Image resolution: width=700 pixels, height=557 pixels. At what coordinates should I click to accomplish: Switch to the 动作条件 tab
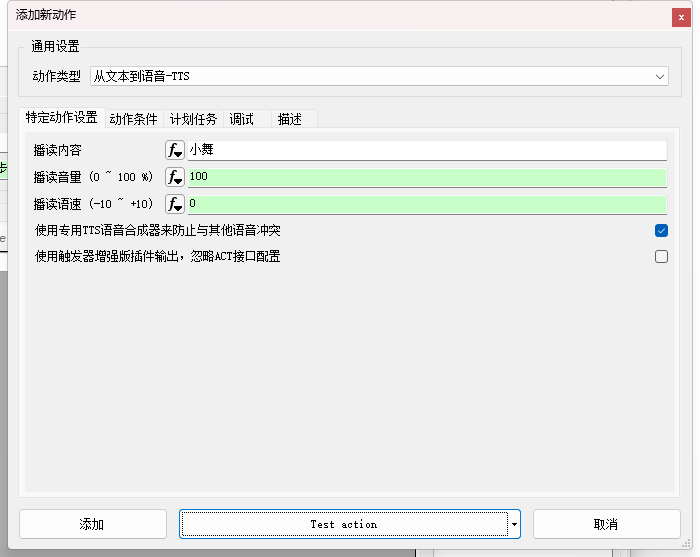[133, 119]
